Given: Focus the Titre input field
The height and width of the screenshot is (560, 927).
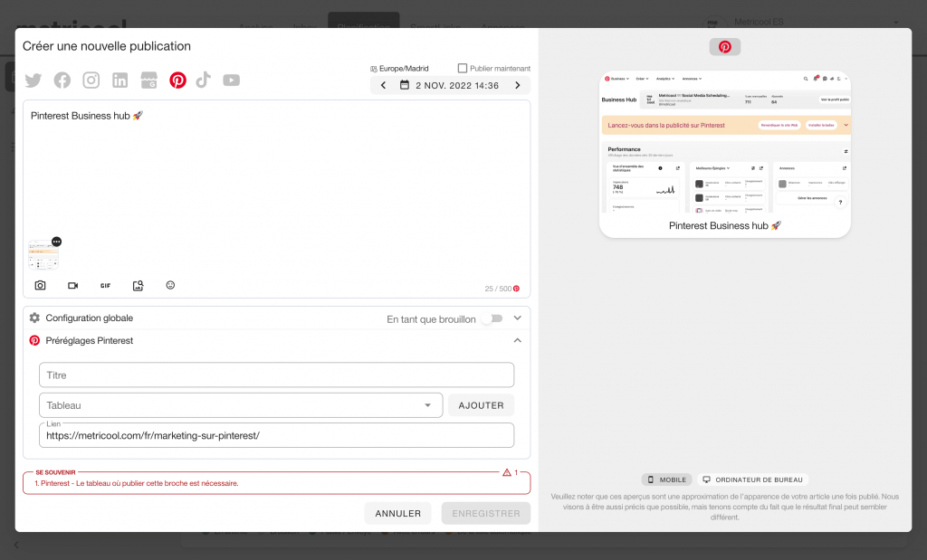Looking at the screenshot, I should 277,375.
